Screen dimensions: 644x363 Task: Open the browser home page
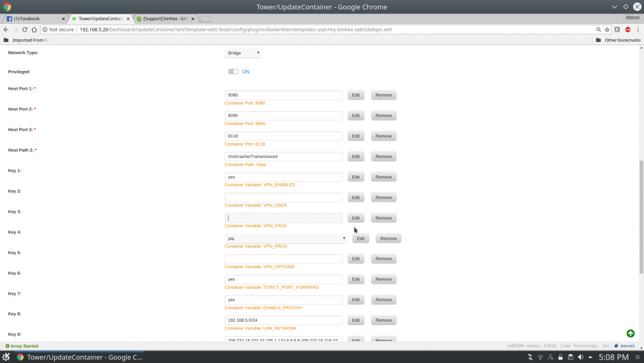34,30
